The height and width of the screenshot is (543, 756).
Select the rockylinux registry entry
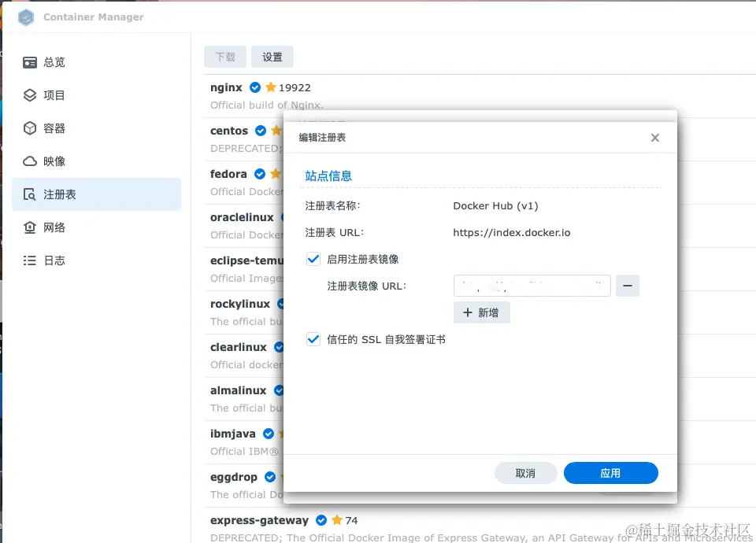click(243, 312)
